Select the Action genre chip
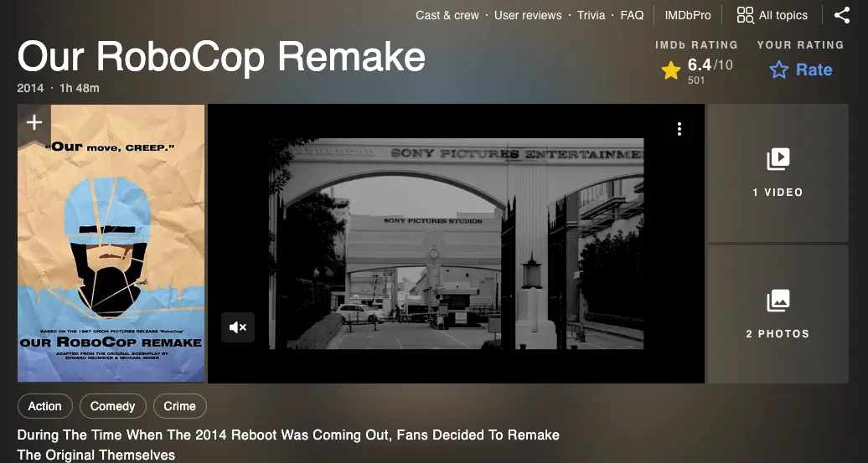 [x=45, y=406]
